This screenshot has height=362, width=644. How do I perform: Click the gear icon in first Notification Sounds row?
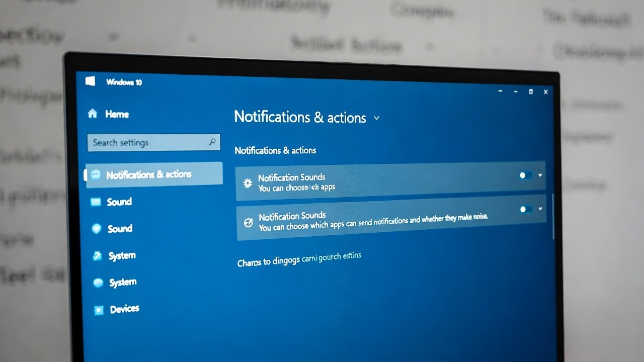248,183
